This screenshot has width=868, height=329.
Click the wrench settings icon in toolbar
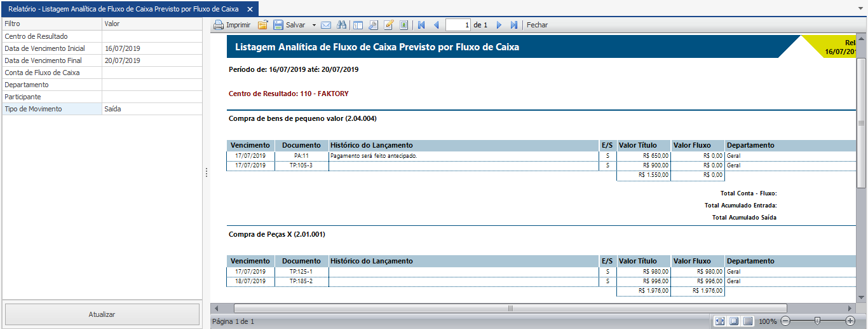click(x=373, y=25)
